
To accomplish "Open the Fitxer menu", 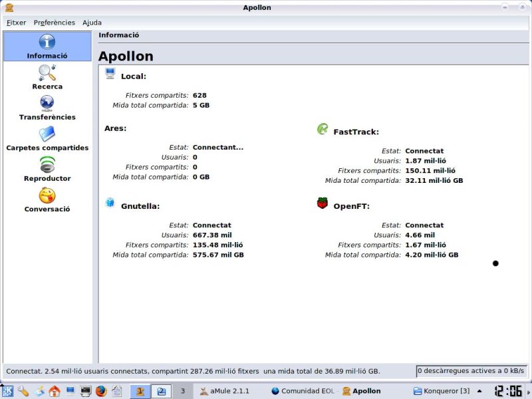I will coord(16,23).
